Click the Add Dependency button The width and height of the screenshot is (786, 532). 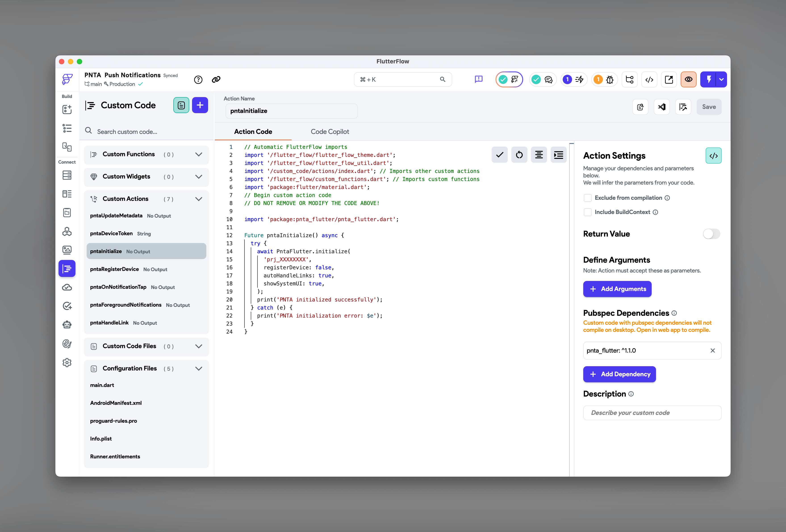pos(620,374)
